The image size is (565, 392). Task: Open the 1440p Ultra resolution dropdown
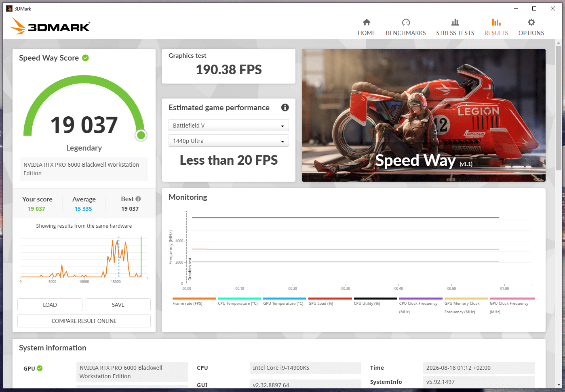pos(229,140)
